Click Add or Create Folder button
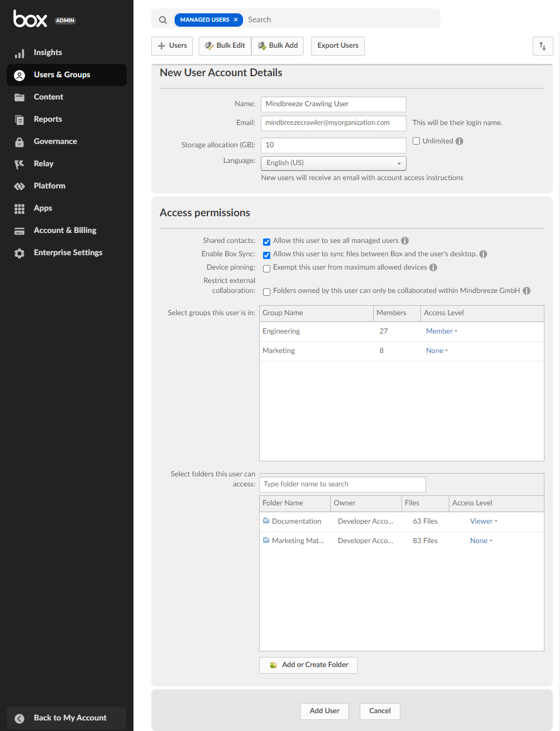The height and width of the screenshot is (731, 560). [x=308, y=665]
